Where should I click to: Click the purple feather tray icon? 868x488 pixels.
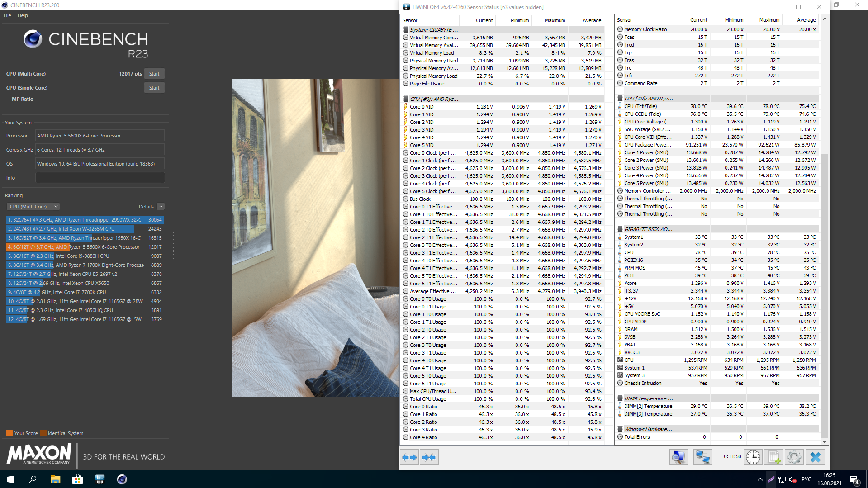coord(771,479)
